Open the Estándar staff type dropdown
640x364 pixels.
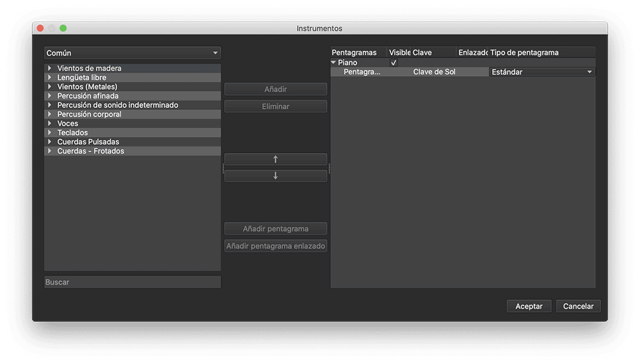click(x=541, y=72)
